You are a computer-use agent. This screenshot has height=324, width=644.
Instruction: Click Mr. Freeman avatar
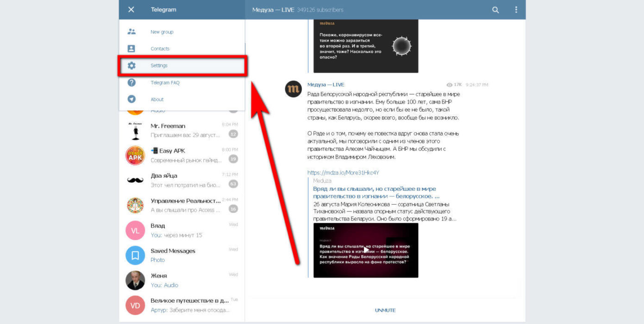135,131
